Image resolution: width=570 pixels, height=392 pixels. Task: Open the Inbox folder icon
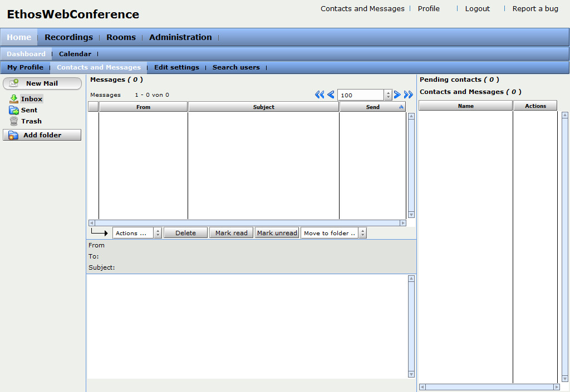14,99
